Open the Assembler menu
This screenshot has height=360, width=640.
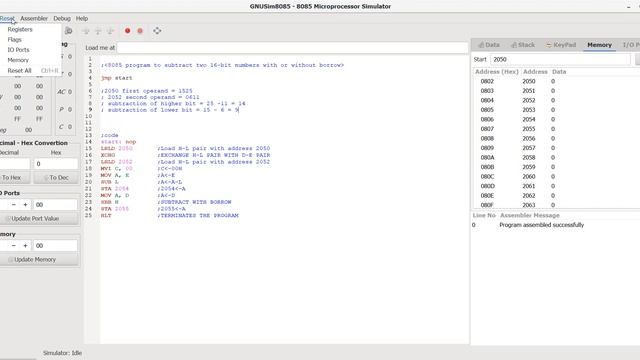[34, 18]
